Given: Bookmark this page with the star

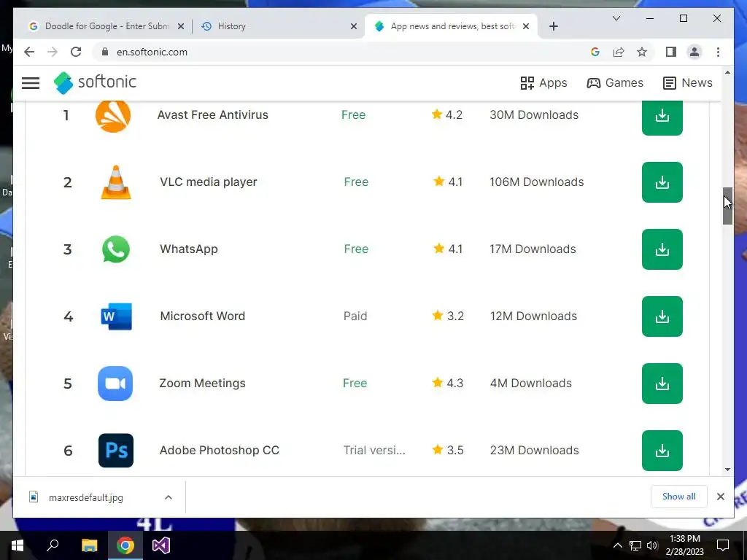Looking at the screenshot, I should 642,52.
